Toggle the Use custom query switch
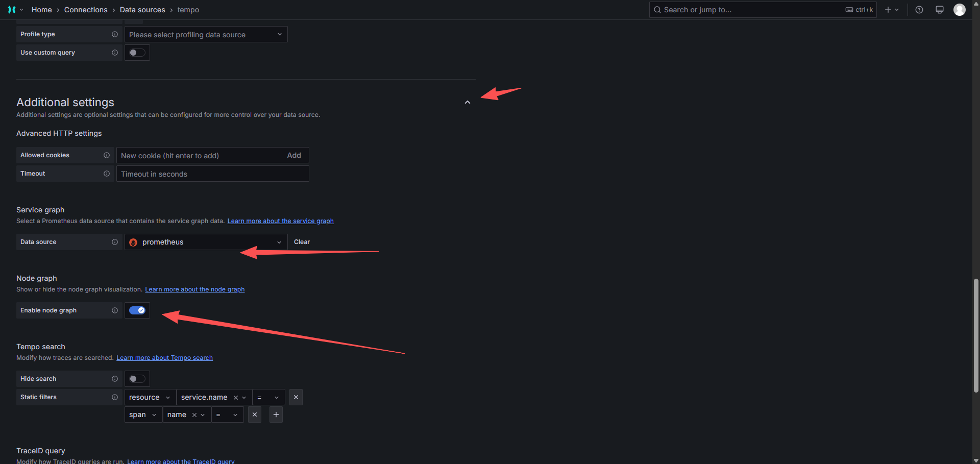The image size is (980, 464). (137, 53)
